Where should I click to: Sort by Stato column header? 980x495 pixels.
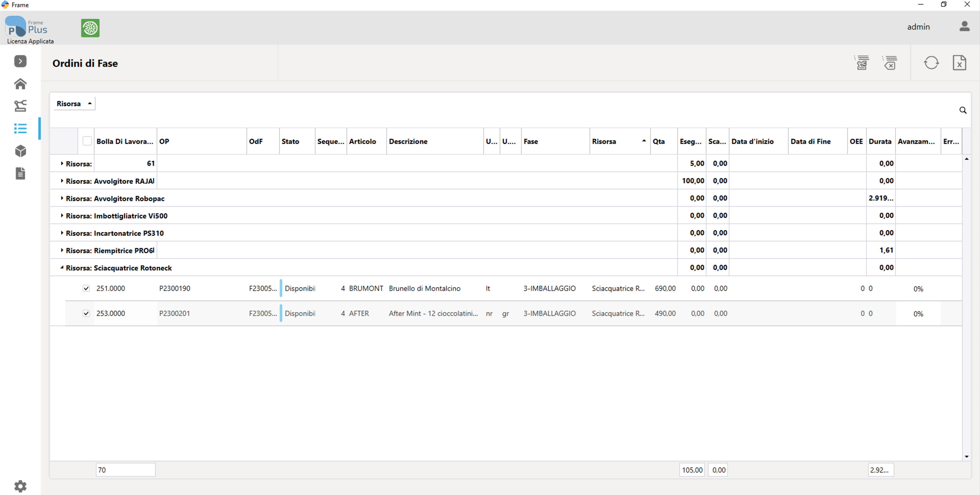[297, 141]
